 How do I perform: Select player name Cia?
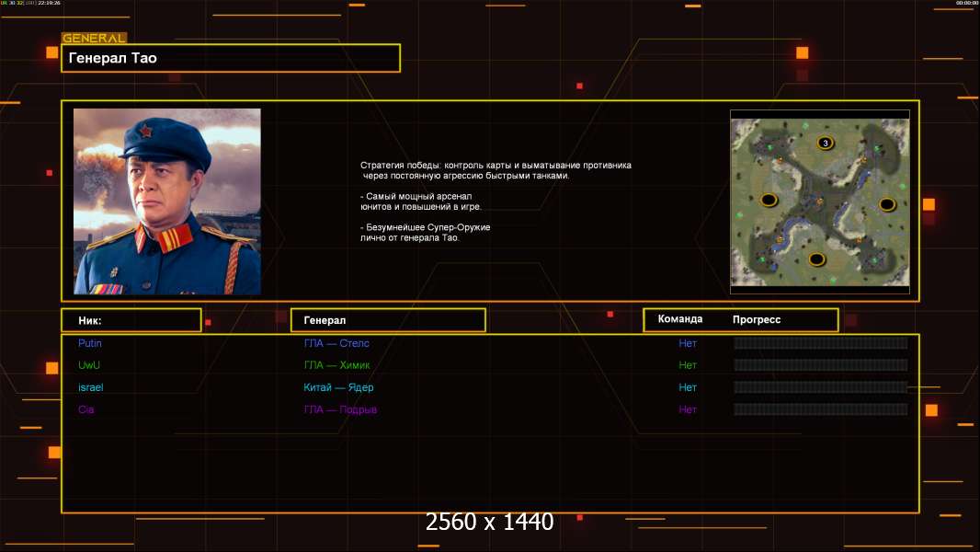point(85,409)
